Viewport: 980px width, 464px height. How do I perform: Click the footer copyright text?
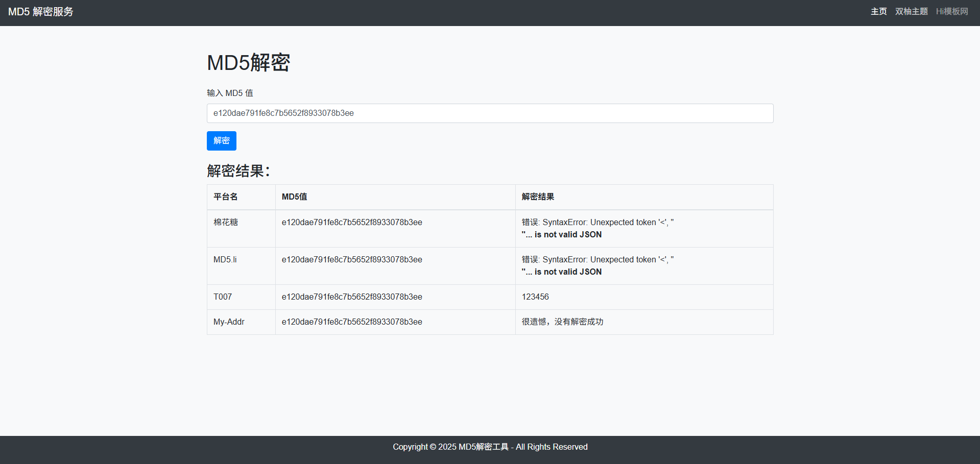[x=490, y=447]
